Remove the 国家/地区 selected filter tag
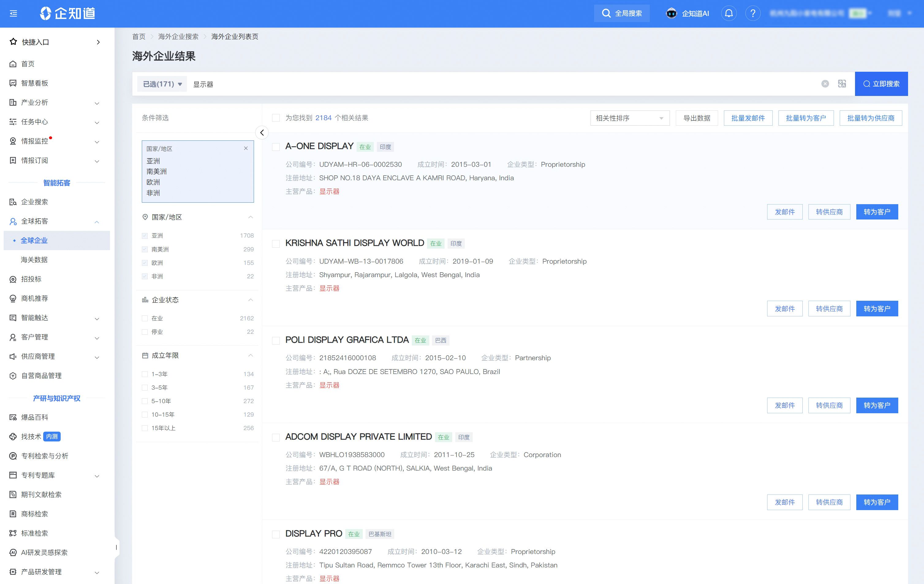The image size is (924, 584). click(246, 148)
